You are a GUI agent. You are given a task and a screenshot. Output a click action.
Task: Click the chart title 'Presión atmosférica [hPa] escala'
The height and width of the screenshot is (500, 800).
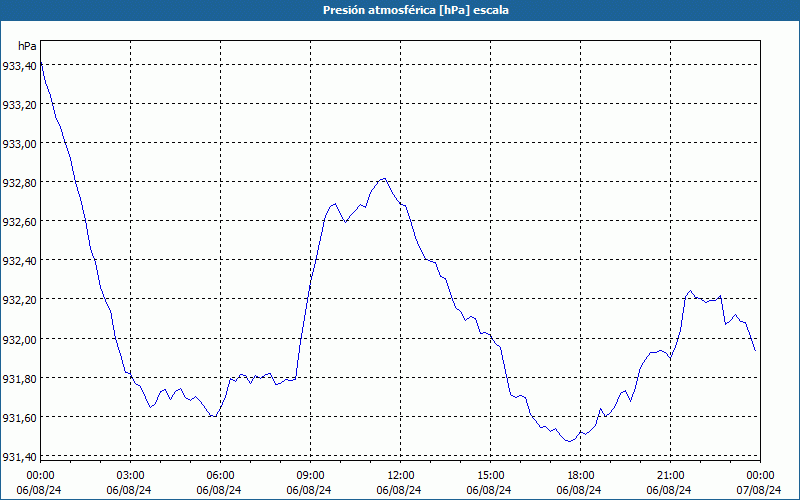click(x=415, y=10)
